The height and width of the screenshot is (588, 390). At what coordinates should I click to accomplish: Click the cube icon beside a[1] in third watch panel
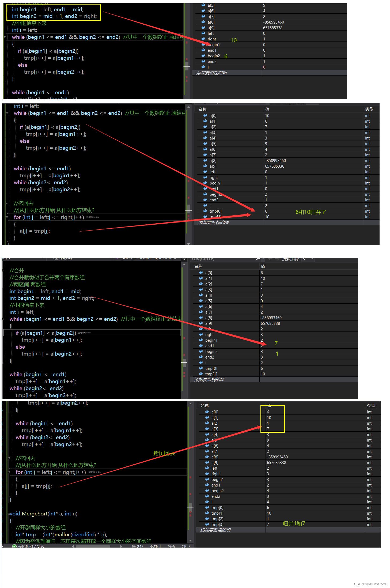201,278
